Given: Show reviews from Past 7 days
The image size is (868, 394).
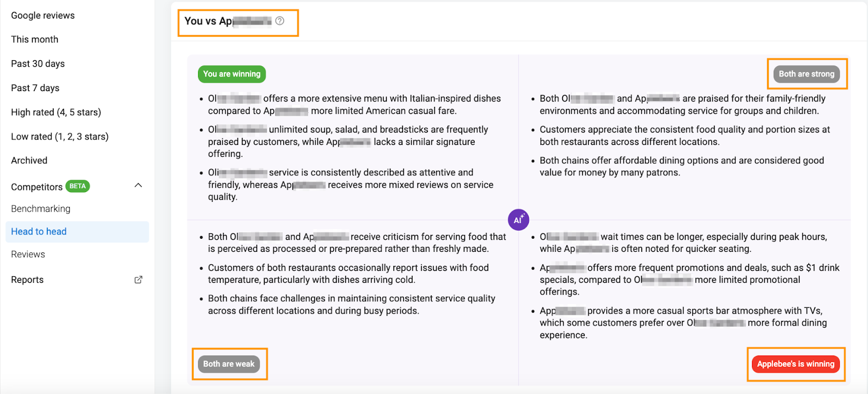Looking at the screenshot, I should [x=35, y=88].
